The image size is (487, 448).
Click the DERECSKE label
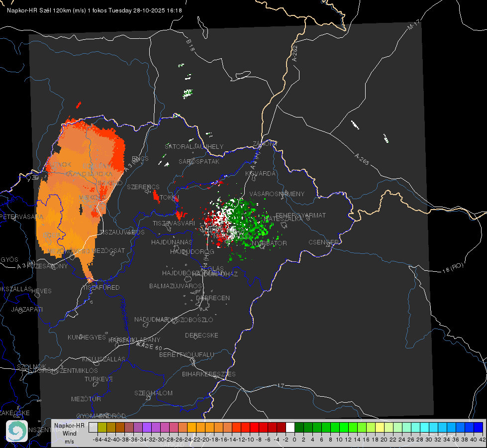201,336
